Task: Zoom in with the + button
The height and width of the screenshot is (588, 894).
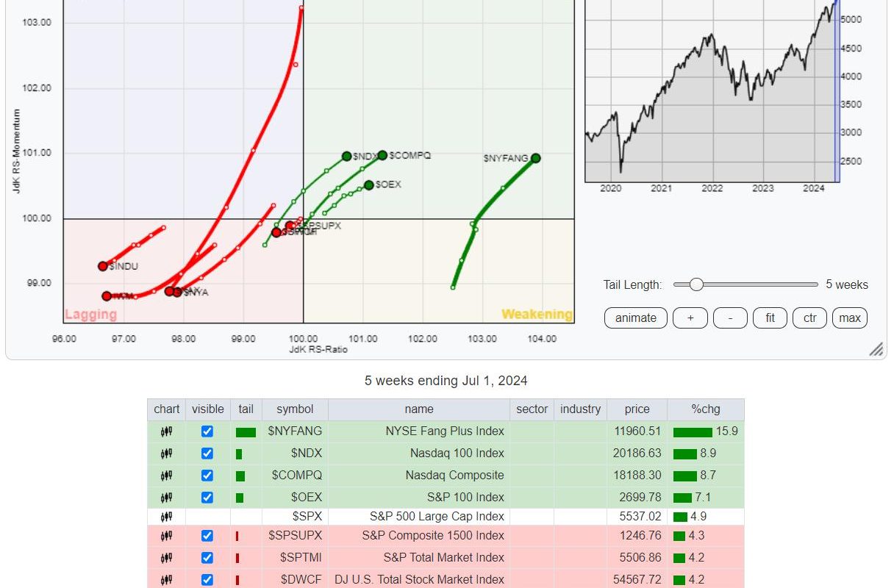Action: click(x=690, y=318)
